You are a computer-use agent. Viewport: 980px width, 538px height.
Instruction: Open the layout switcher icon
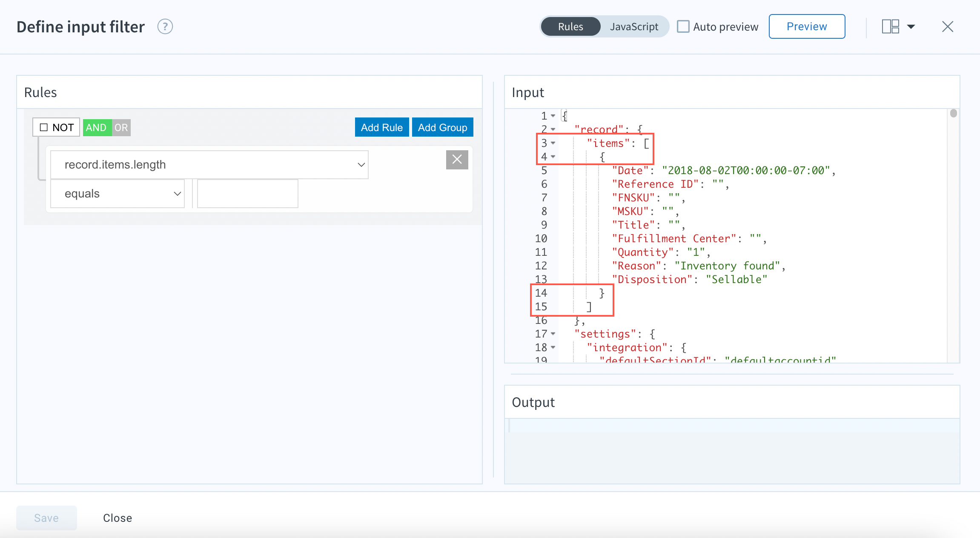[x=890, y=26]
